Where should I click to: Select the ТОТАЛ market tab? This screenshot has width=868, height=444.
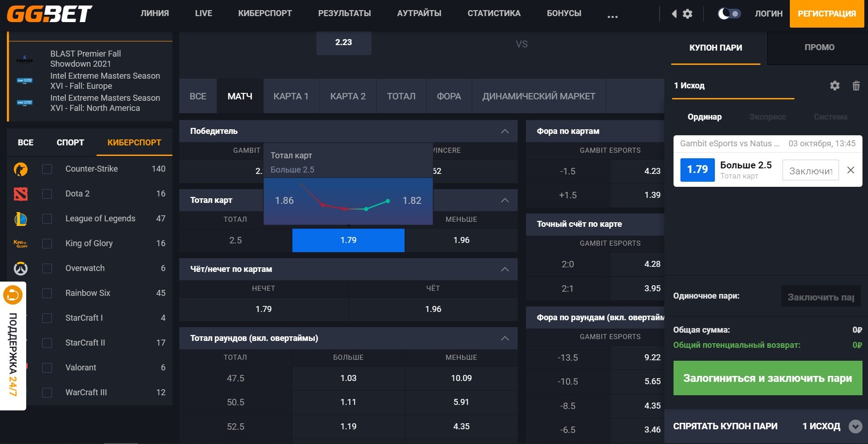[x=401, y=96]
